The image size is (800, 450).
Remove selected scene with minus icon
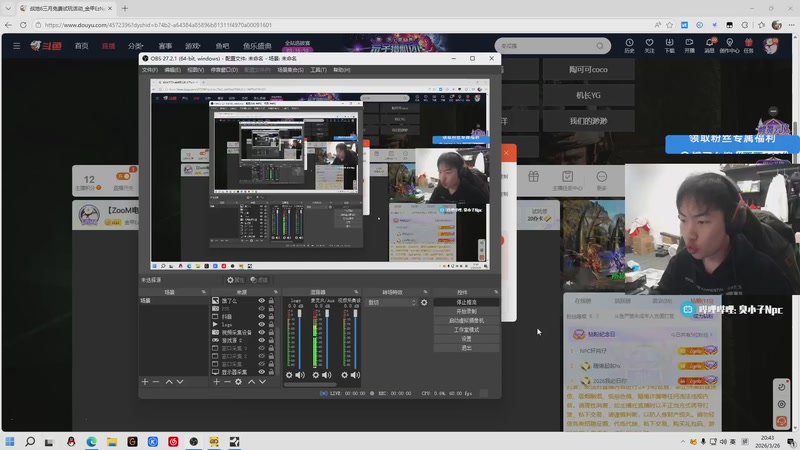coord(156,382)
